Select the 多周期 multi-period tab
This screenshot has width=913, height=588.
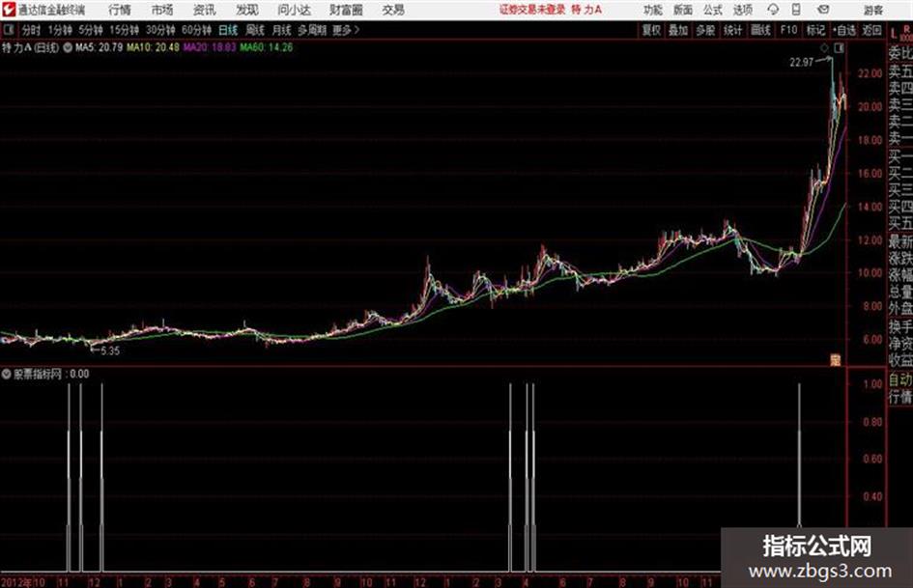click(312, 30)
